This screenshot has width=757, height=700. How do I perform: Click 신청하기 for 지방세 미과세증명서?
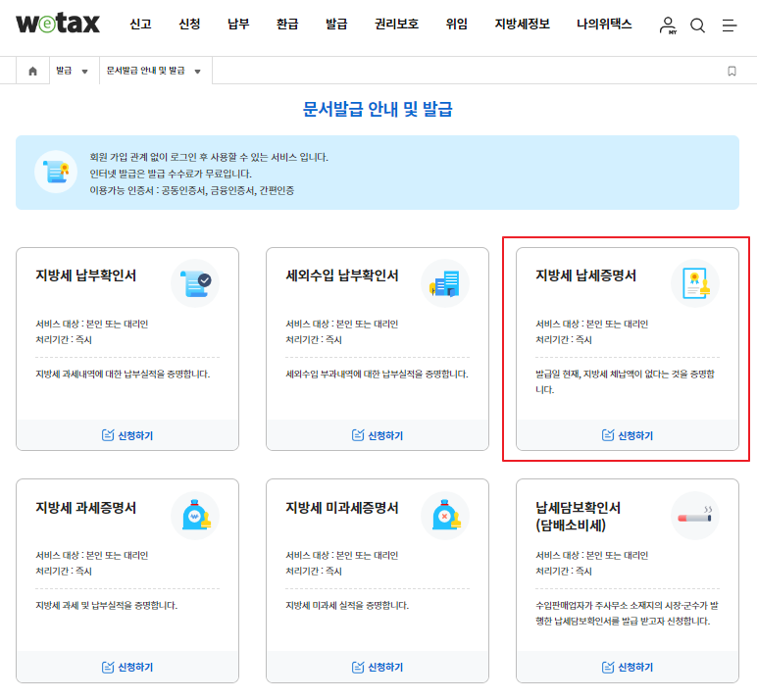[378, 668]
